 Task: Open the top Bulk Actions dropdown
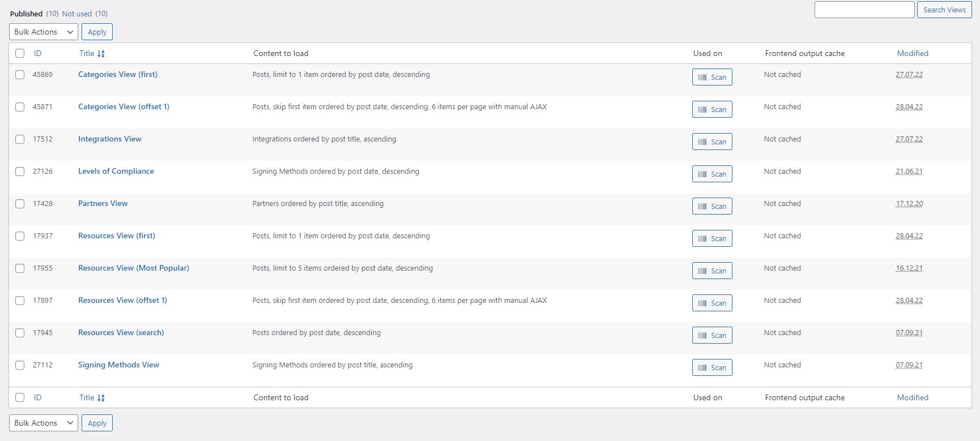[x=44, y=32]
